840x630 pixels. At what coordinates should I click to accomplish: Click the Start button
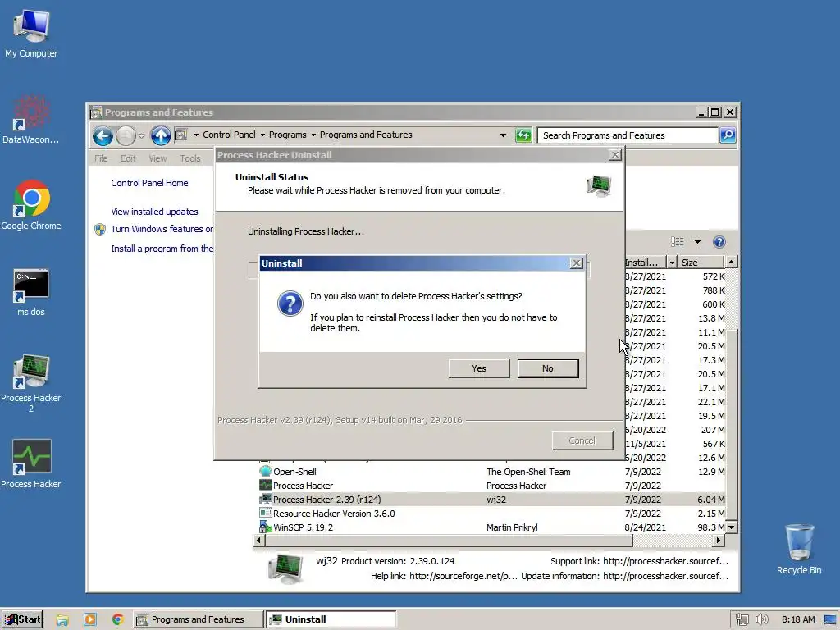[22, 619]
